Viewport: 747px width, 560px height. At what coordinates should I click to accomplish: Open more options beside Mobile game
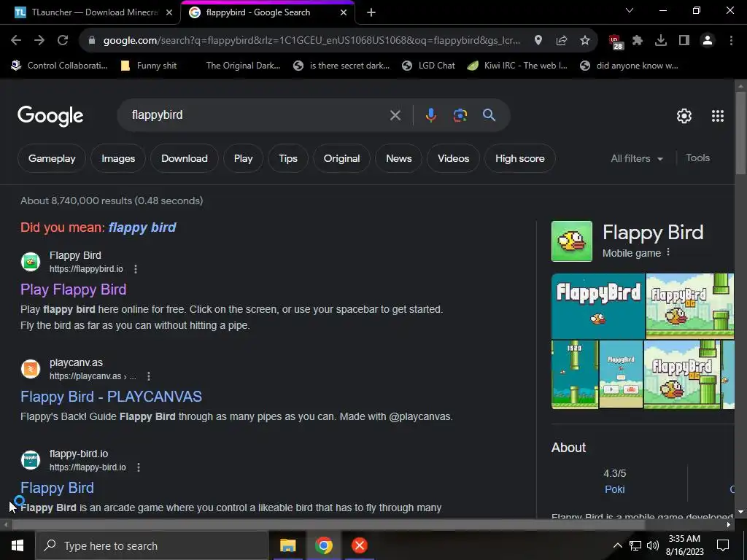pos(668,252)
